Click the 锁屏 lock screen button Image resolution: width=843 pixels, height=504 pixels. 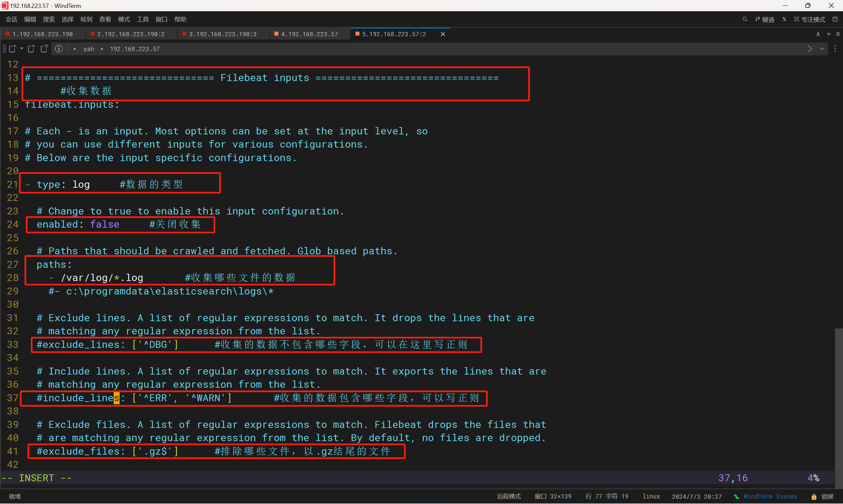[823, 496]
